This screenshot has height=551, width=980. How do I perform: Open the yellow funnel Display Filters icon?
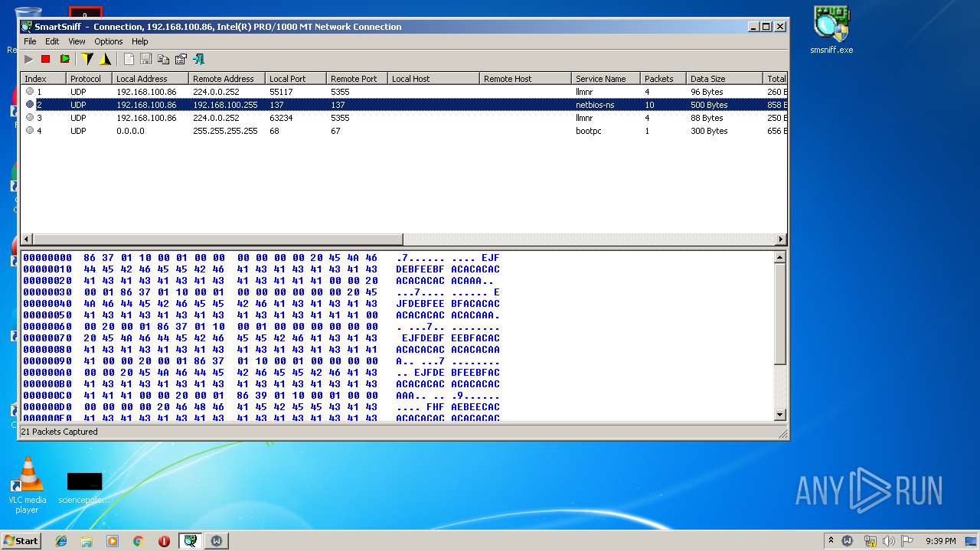click(x=87, y=59)
